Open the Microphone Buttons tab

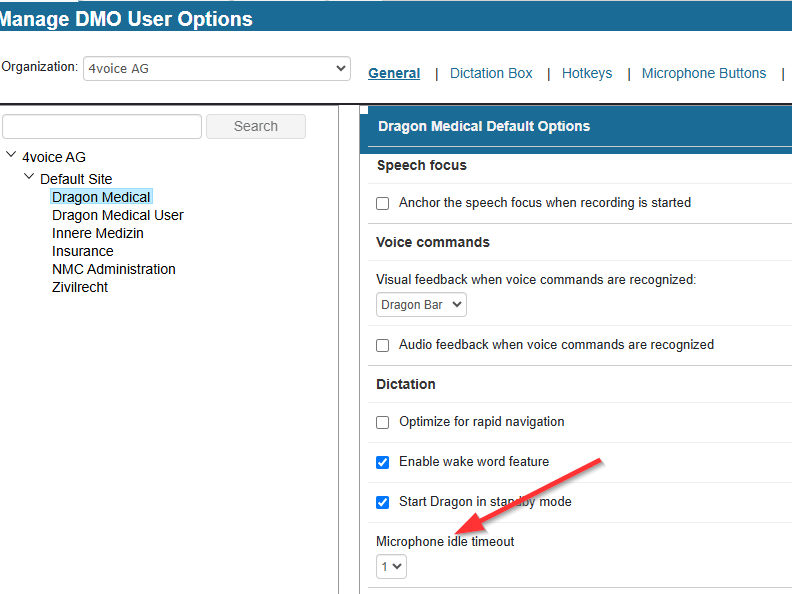click(703, 73)
